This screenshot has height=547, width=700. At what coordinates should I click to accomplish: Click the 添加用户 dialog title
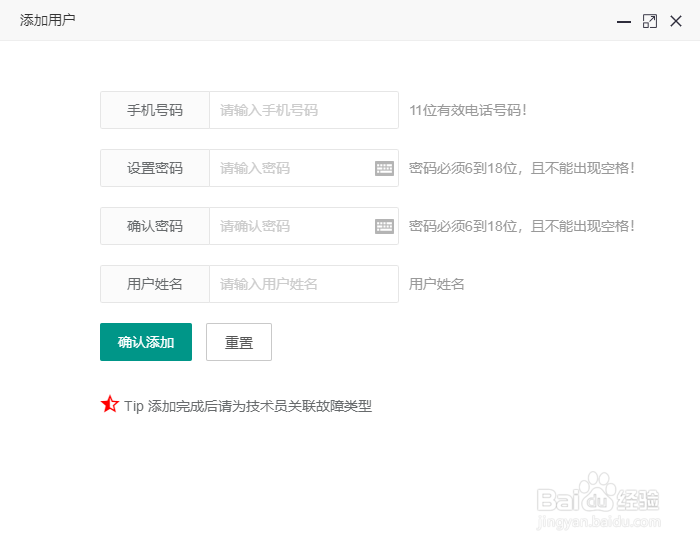pyautogui.click(x=47, y=20)
